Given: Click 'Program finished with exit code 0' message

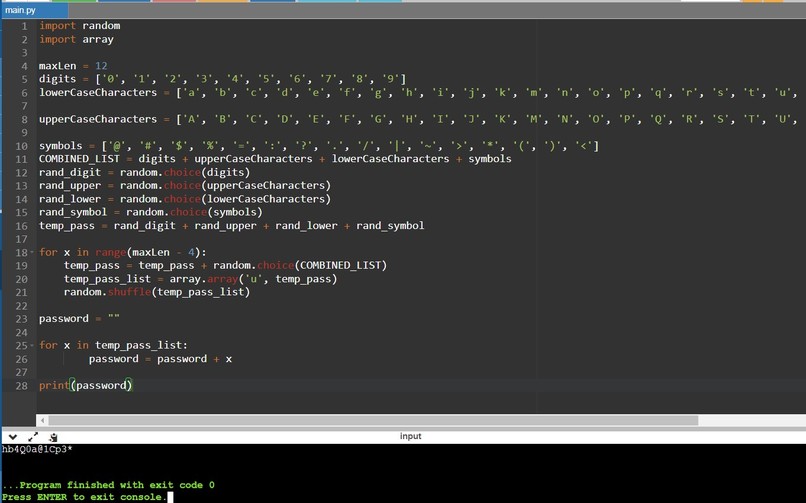Looking at the screenshot, I should [108, 485].
